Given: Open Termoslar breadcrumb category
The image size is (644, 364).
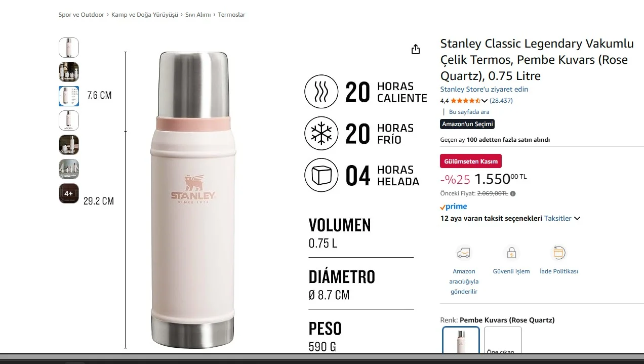Looking at the screenshot, I should (231, 15).
